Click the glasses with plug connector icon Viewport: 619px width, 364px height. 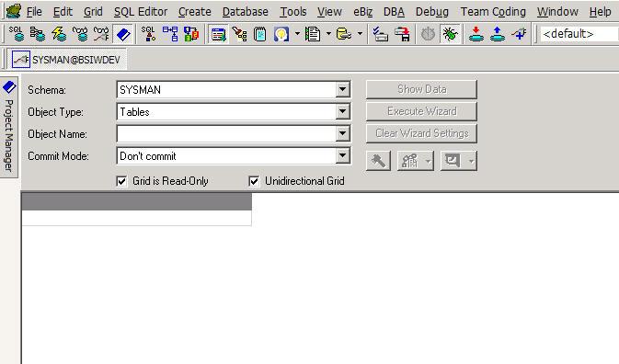[x=101, y=34]
